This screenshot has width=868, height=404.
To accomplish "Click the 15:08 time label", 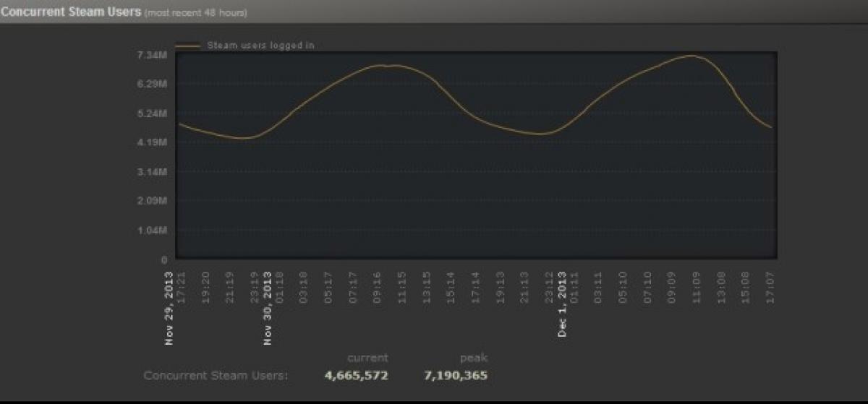I will (x=746, y=287).
